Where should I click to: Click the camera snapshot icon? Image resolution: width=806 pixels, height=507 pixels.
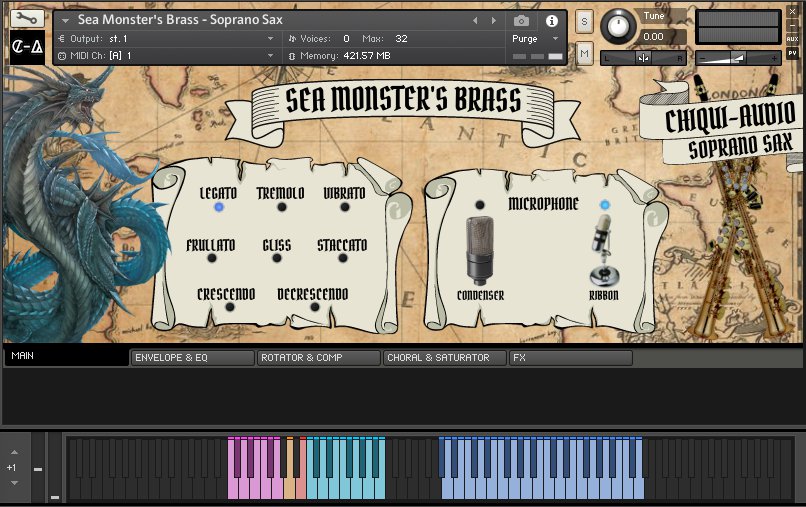tap(521, 20)
